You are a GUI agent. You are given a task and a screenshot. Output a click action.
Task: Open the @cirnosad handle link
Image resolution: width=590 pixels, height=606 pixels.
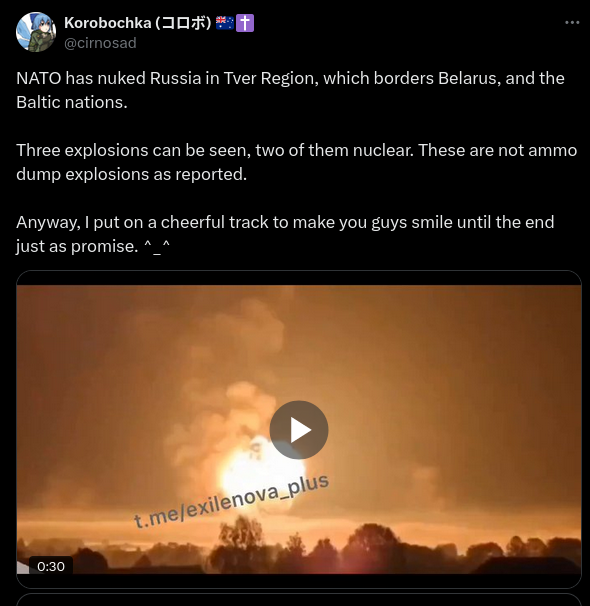pos(100,43)
